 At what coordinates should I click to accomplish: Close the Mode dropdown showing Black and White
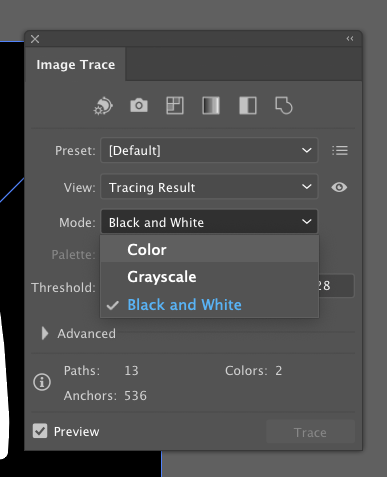(209, 222)
